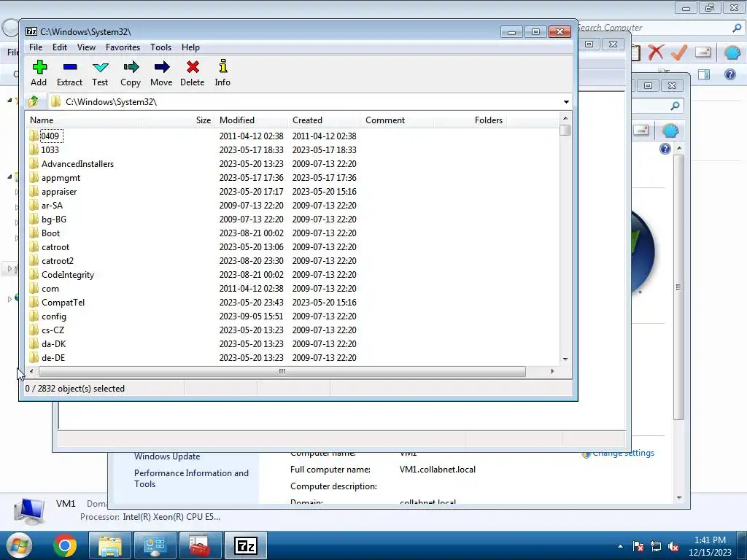Select the CodeIntegrity folder
The height and width of the screenshot is (560, 747).
click(x=68, y=275)
